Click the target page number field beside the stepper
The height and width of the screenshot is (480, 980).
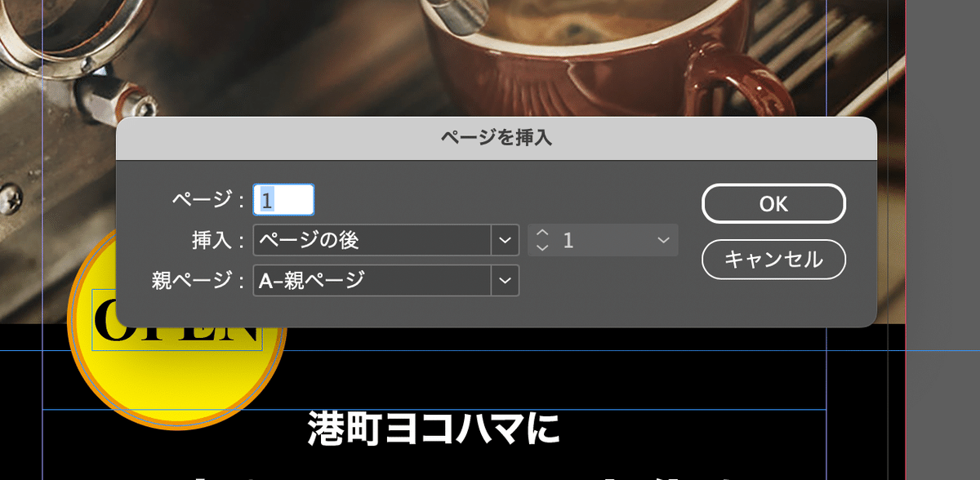pos(603,240)
